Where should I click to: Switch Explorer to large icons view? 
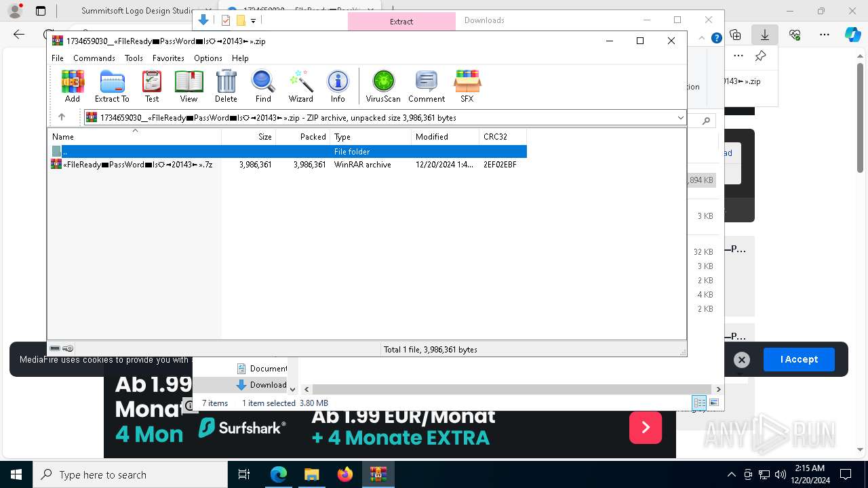coord(713,403)
